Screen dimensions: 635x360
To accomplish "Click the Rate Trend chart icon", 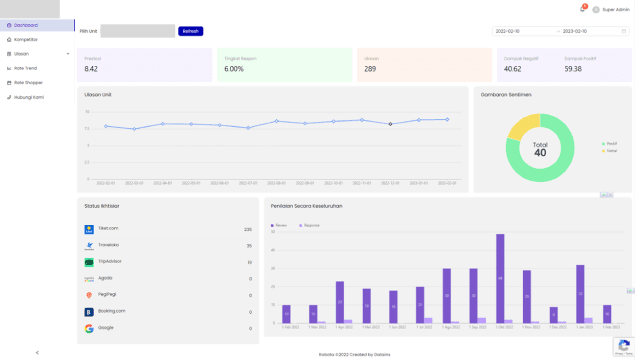I will point(9,68).
